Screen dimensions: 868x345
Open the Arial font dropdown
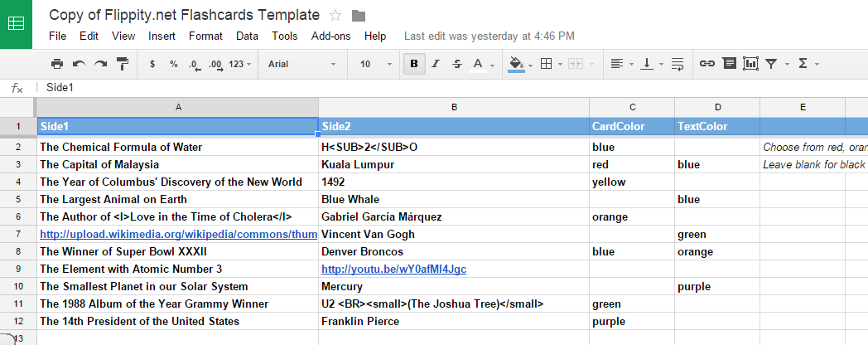[x=302, y=64]
